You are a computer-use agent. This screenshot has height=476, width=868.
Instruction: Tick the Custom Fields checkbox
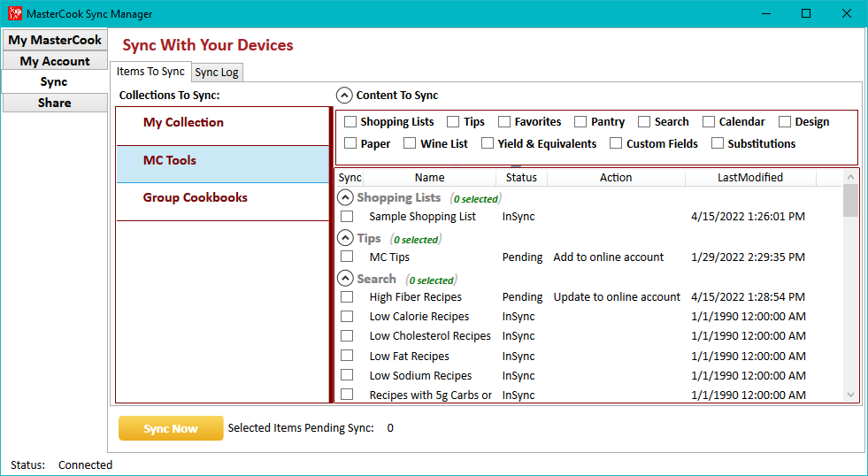pyautogui.click(x=616, y=143)
